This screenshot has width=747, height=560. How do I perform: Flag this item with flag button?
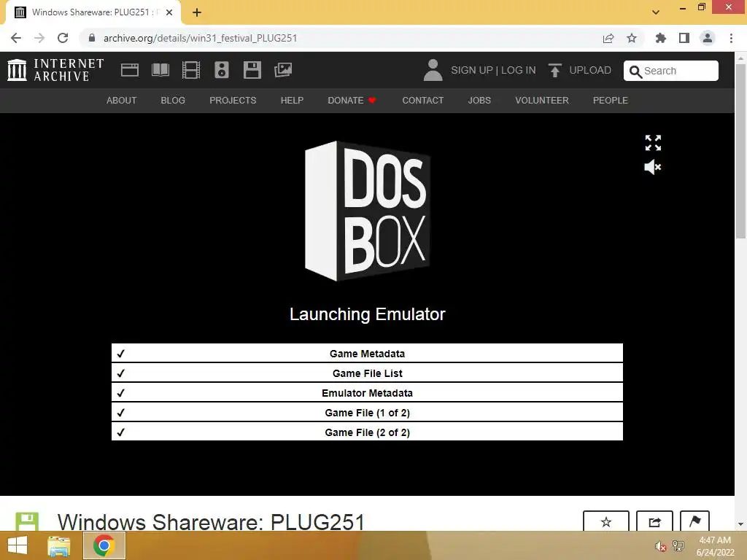point(694,522)
